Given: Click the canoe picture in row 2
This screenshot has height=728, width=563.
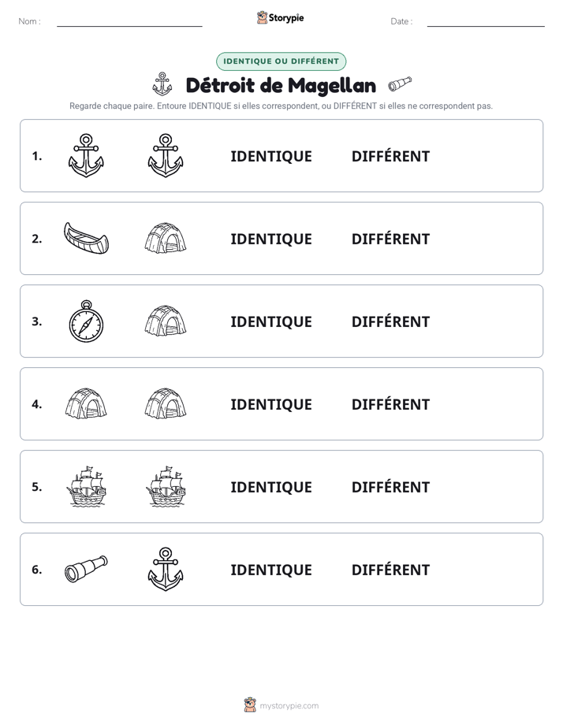Looking at the screenshot, I should (x=86, y=238).
